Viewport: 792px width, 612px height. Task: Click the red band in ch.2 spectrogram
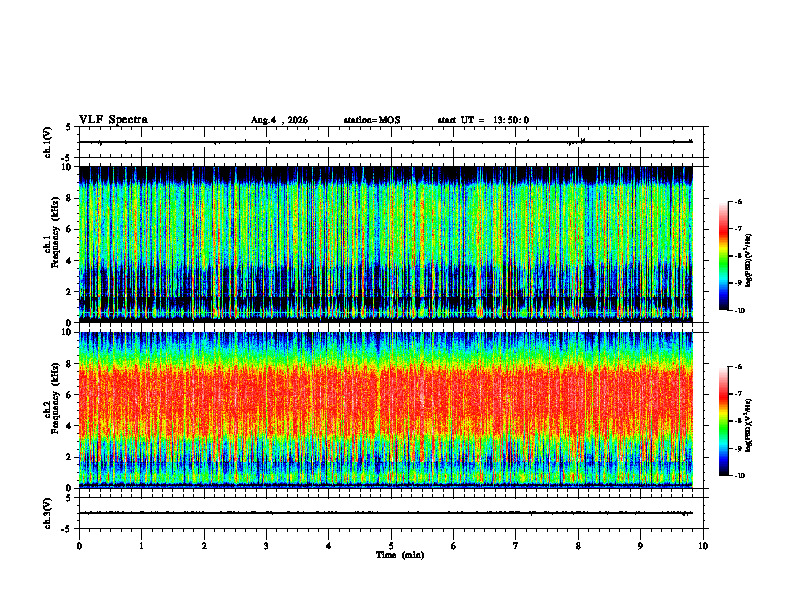pos(386,399)
